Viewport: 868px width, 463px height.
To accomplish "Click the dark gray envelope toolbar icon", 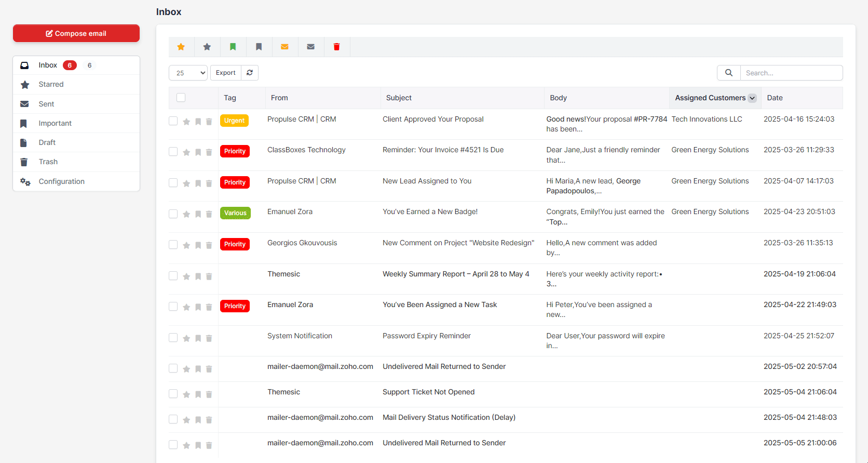I will pos(310,47).
